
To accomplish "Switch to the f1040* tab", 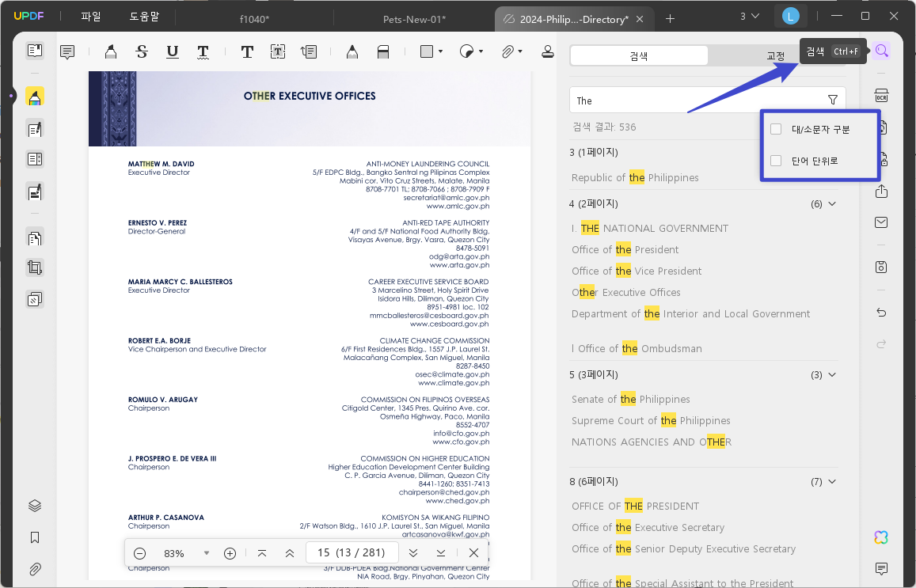I will click(x=255, y=19).
